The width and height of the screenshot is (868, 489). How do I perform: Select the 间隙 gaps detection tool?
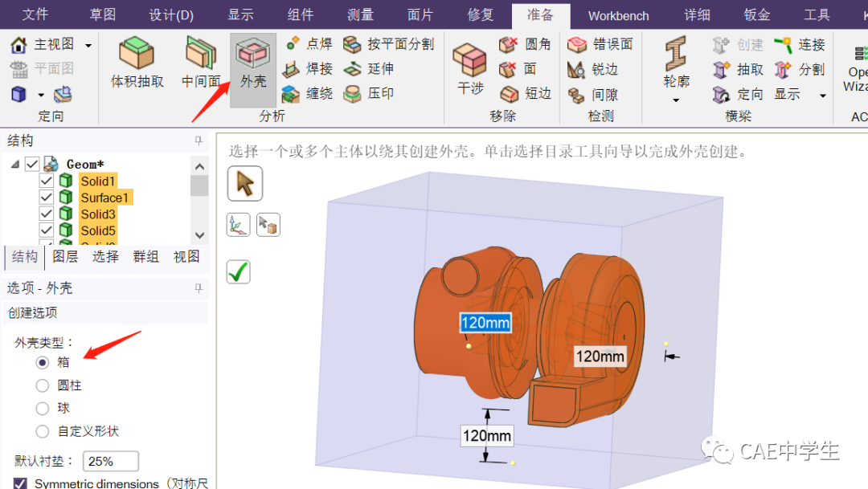tap(593, 95)
